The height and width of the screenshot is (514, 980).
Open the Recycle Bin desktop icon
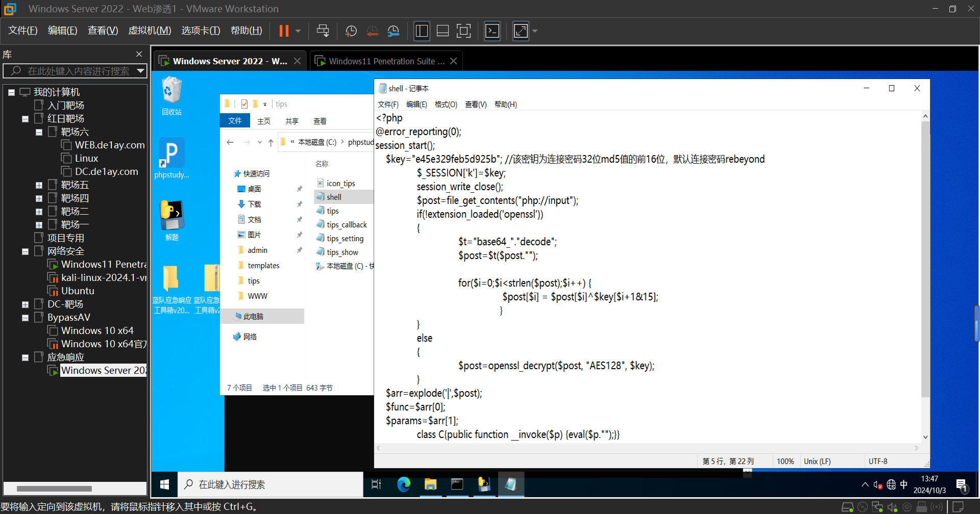click(171, 96)
